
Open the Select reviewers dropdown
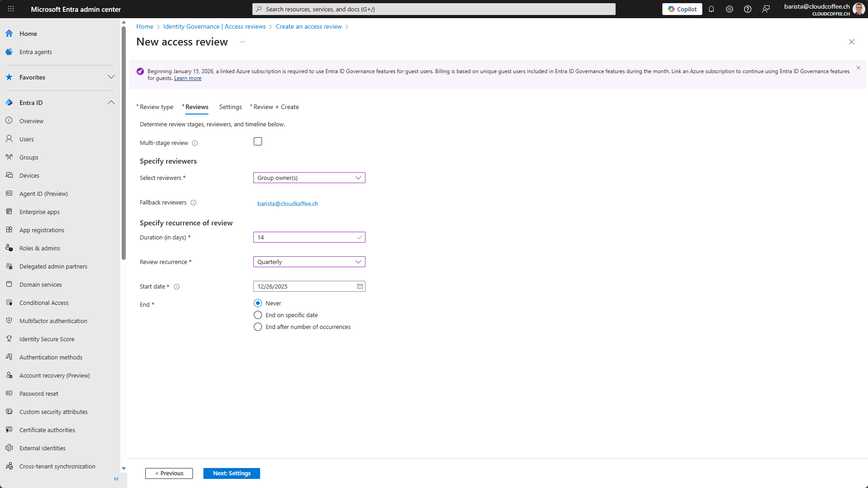309,178
